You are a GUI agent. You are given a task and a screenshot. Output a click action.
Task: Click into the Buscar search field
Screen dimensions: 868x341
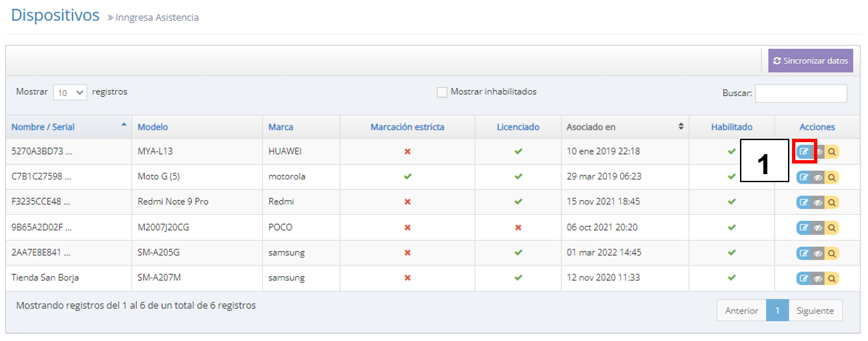coord(801,93)
